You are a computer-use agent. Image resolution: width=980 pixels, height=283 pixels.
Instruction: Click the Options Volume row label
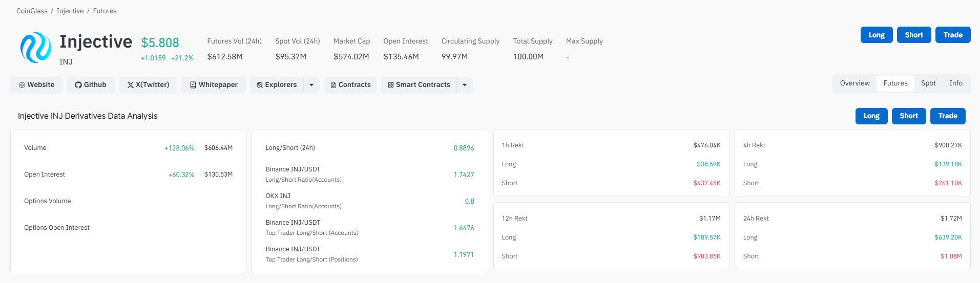48,201
